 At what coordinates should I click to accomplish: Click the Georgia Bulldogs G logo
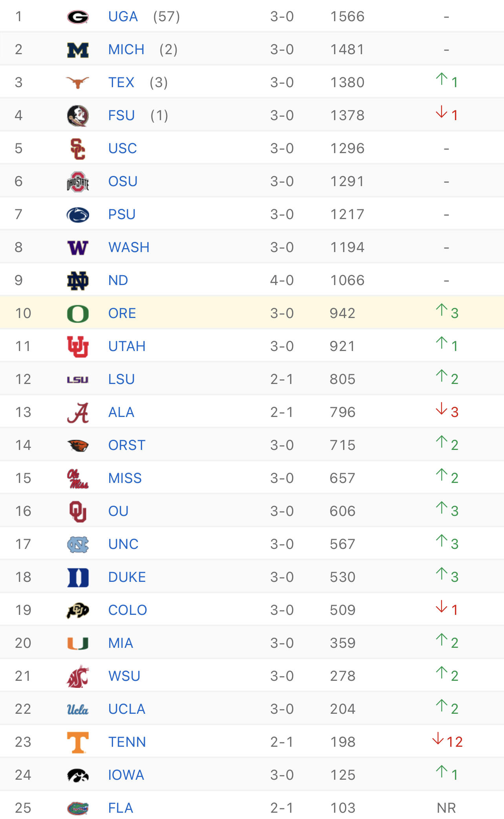coord(78,17)
